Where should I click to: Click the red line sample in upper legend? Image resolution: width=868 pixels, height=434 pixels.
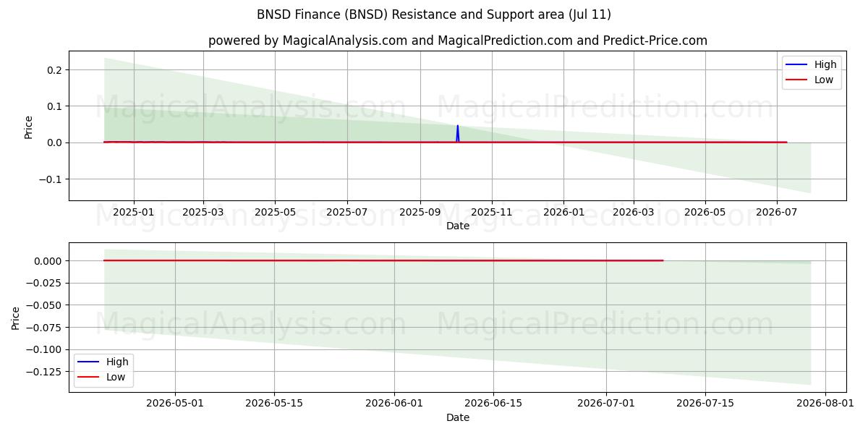pos(798,80)
